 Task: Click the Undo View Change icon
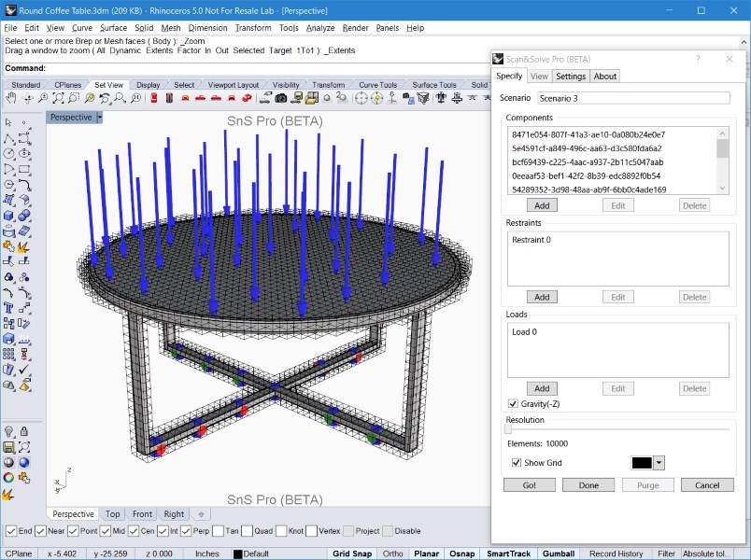[x=105, y=98]
